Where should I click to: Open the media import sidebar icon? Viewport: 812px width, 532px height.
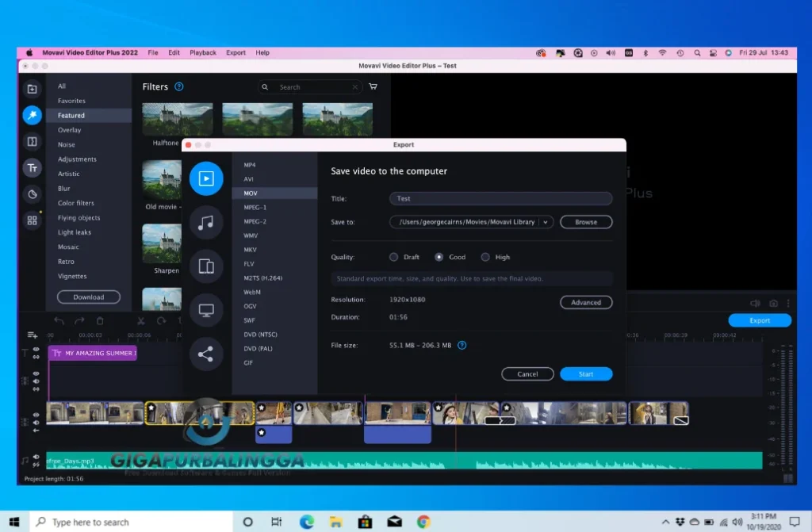(32, 89)
